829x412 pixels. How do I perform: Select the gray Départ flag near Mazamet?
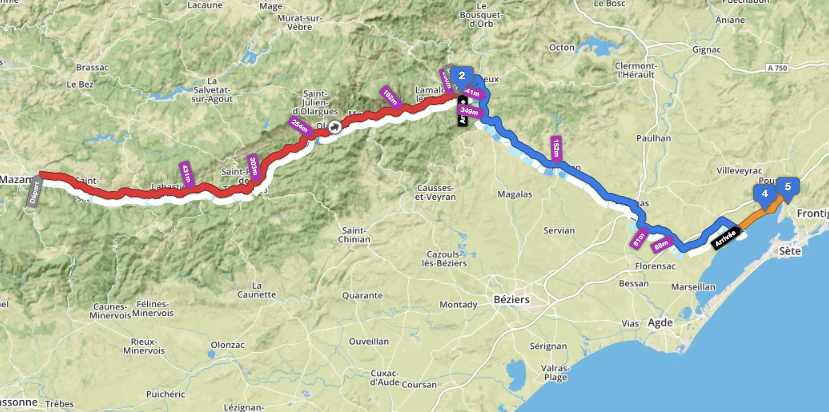35,191
